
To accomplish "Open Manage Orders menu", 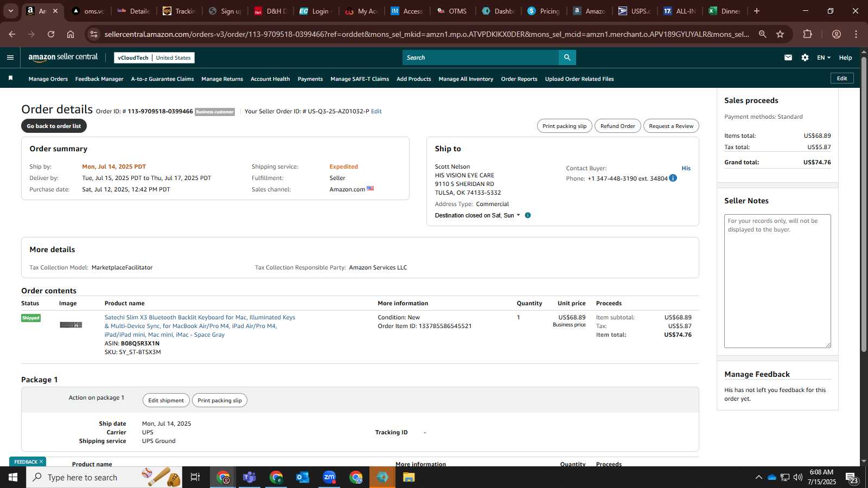I will click(x=48, y=79).
